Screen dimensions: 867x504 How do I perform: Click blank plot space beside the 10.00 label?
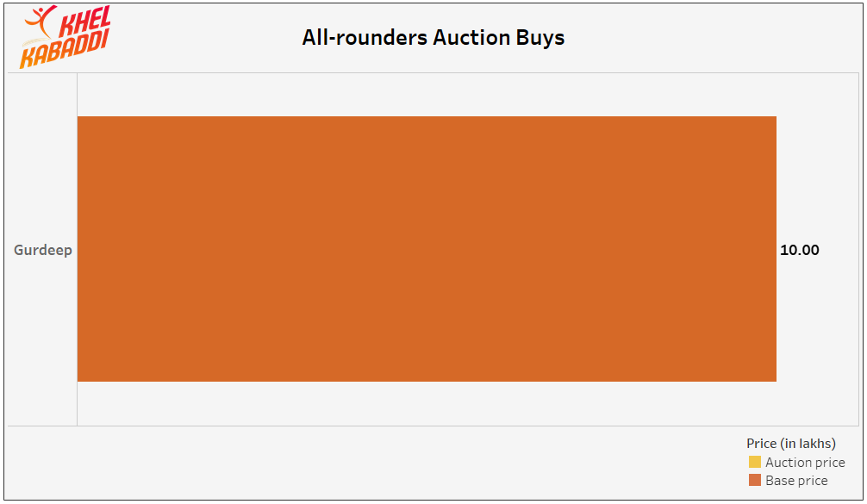click(839, 250)
